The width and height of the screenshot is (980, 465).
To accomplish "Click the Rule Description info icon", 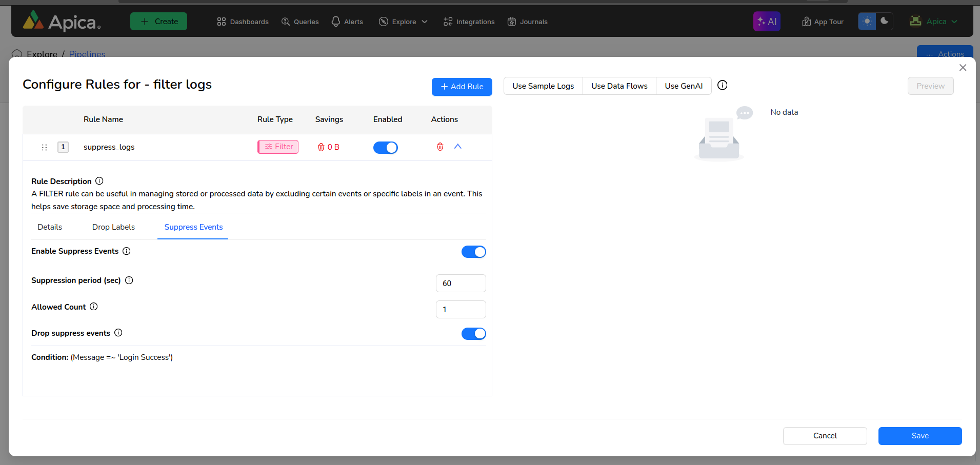I will click(99, 181).
